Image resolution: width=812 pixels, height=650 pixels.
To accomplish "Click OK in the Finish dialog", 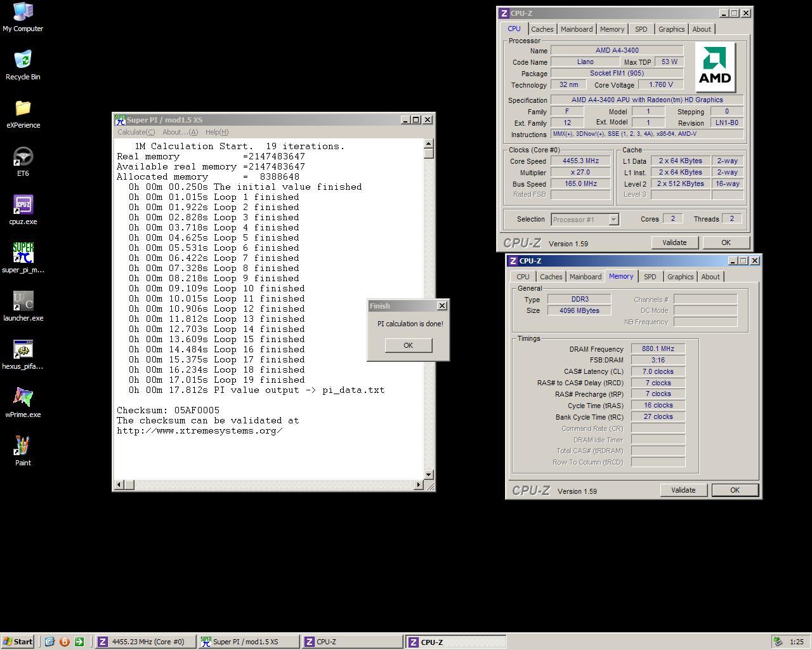I will (x=408, y=345).
